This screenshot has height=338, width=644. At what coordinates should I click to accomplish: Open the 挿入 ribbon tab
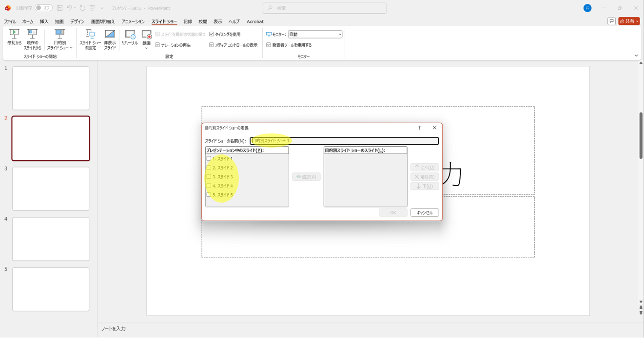44,22
